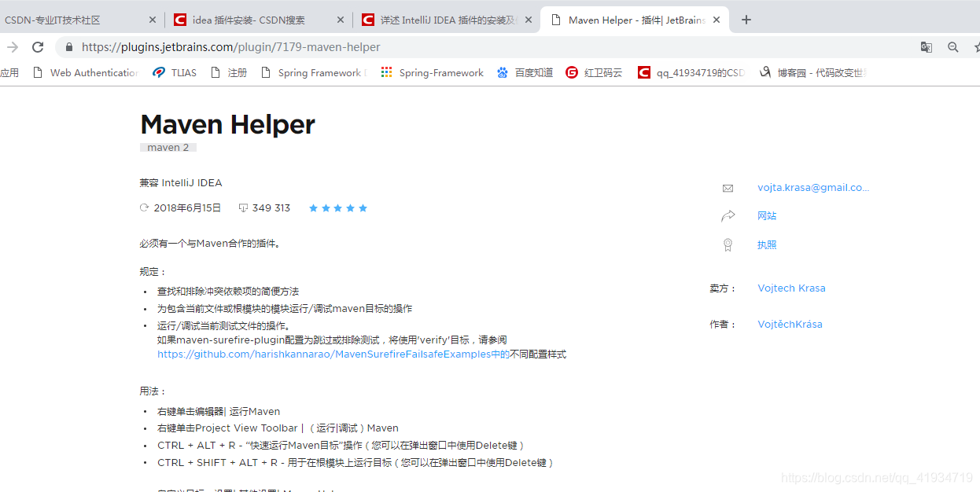Click the 2018年6月15日 date text
Screen dimensions: 980x492
coord(188,208)
